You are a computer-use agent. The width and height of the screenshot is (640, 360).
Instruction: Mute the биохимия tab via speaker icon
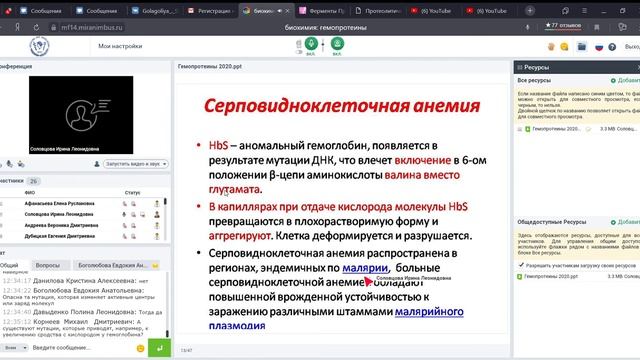pyautogui.click(x=280, y=11)
